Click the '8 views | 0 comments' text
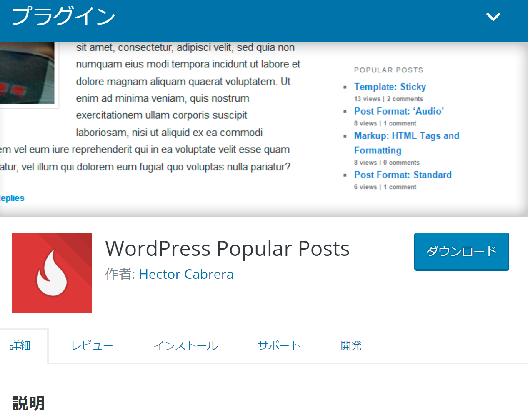This screenshot has height=420, width=528. click(387, 162)
